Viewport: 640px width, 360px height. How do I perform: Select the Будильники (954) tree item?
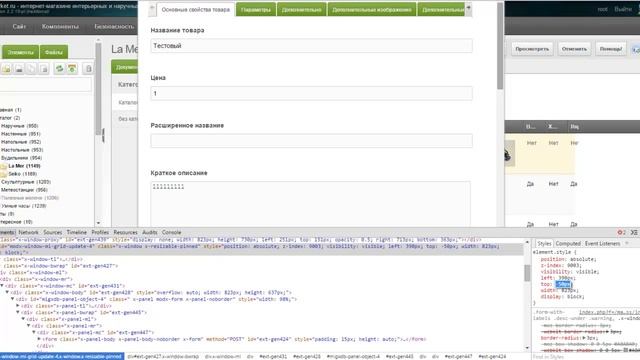22,158
